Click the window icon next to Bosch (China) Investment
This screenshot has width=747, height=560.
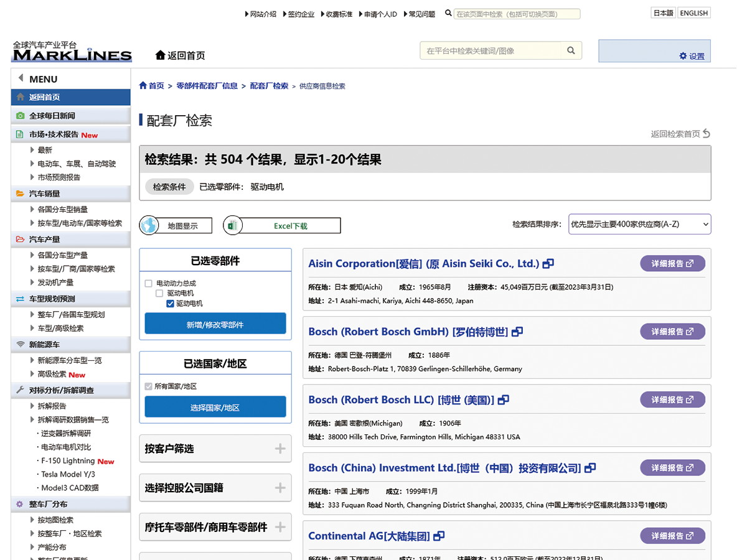coord(591,468)
